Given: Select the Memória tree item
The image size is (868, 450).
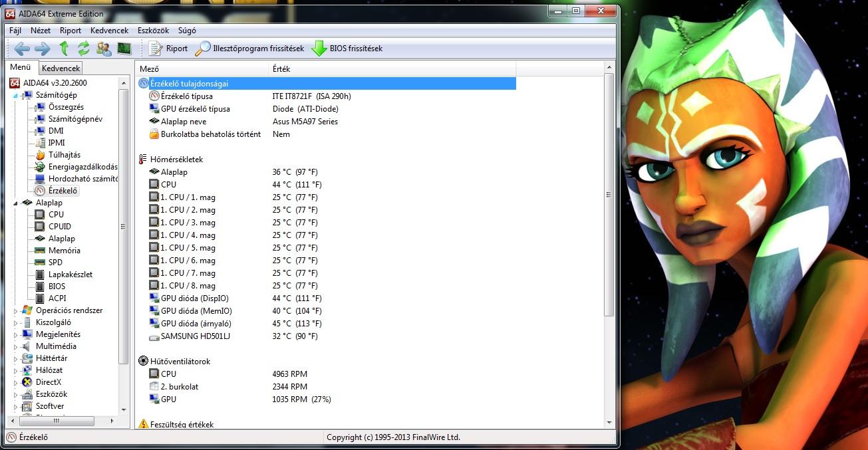Looking at the screenshot, I should click(x=65, y=251).
